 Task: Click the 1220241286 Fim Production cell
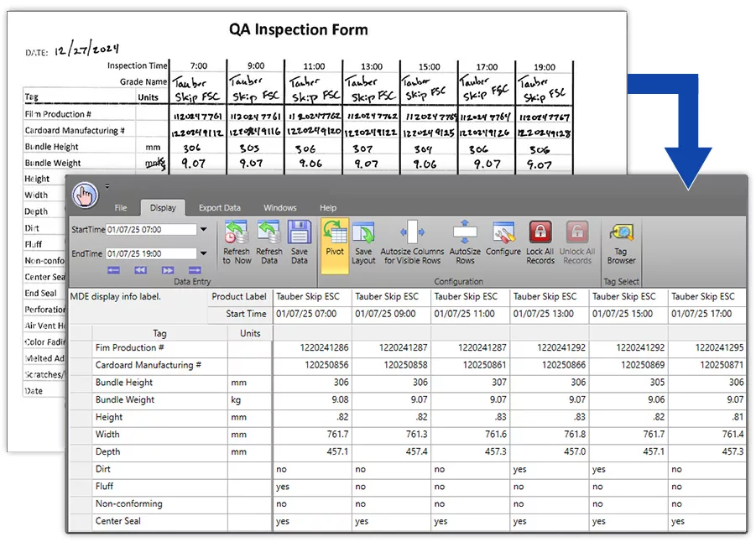click(312, 347)
